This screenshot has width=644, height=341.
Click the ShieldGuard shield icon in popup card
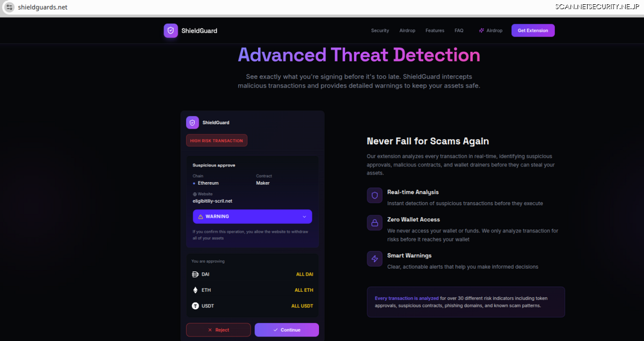click(193, 123)
